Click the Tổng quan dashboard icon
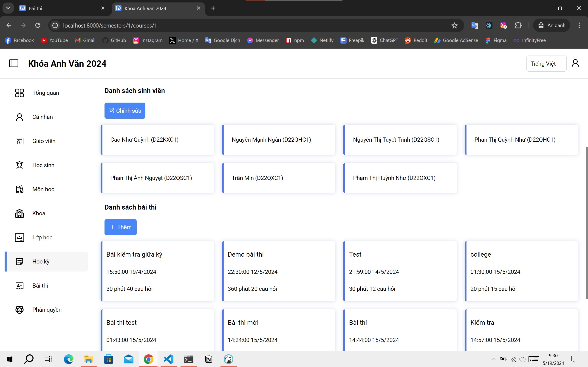588x367 pixels. pyautogui.click(x=20, y=93)
